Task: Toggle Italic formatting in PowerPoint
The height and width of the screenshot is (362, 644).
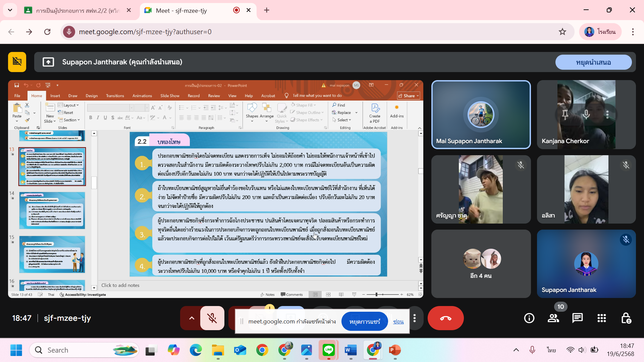Action: pos(98,118)
